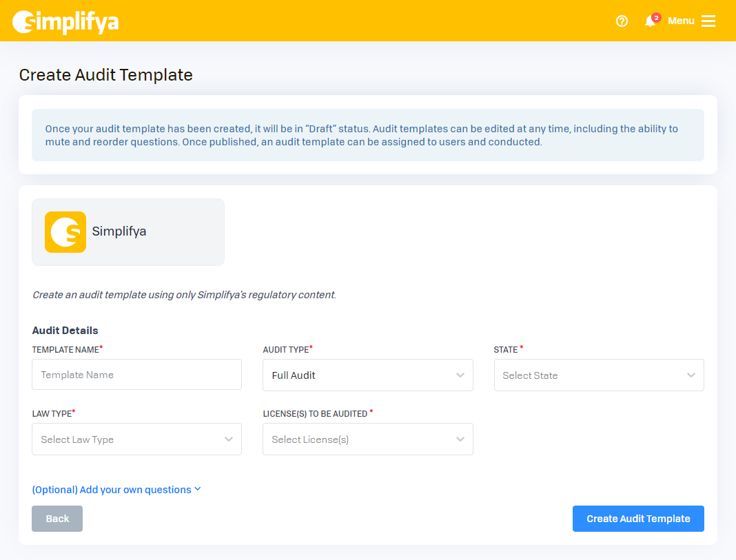Open notifications with the bell icon

point(649,22)
